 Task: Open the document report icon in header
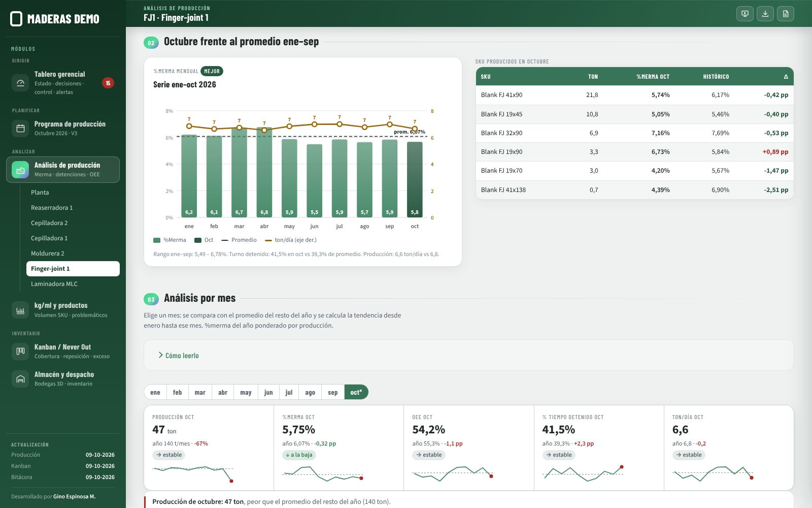pos(786,14)
